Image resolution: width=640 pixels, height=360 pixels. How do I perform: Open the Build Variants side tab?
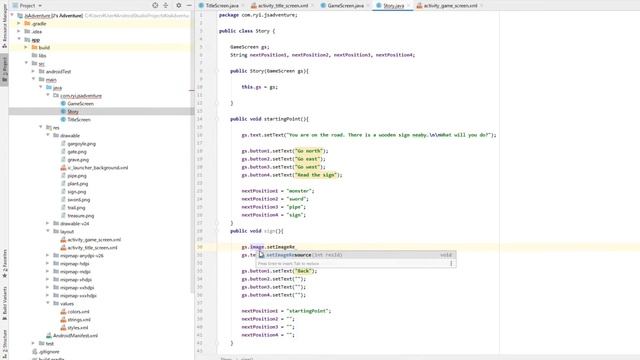click(x=4, y=303)
